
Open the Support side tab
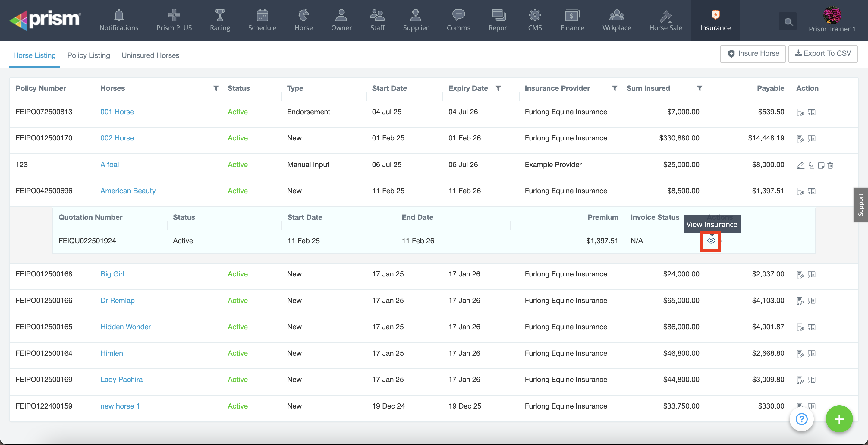(860, 205)
